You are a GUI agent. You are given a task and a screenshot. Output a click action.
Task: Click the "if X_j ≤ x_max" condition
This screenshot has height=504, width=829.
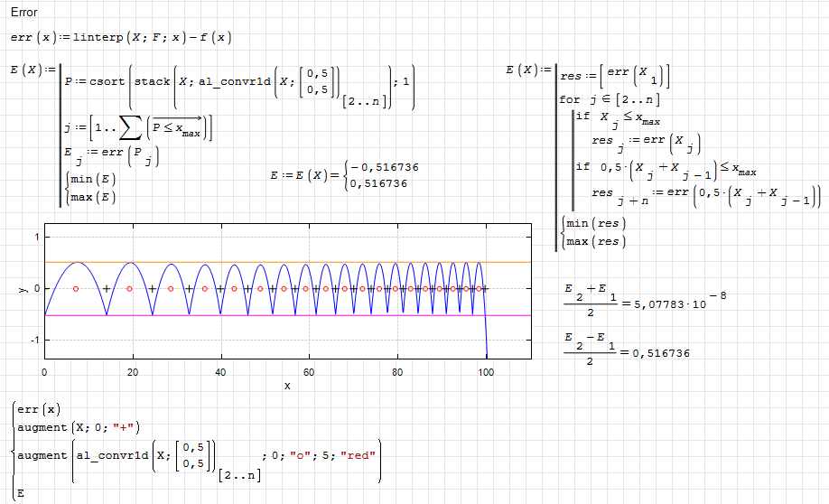623,118
